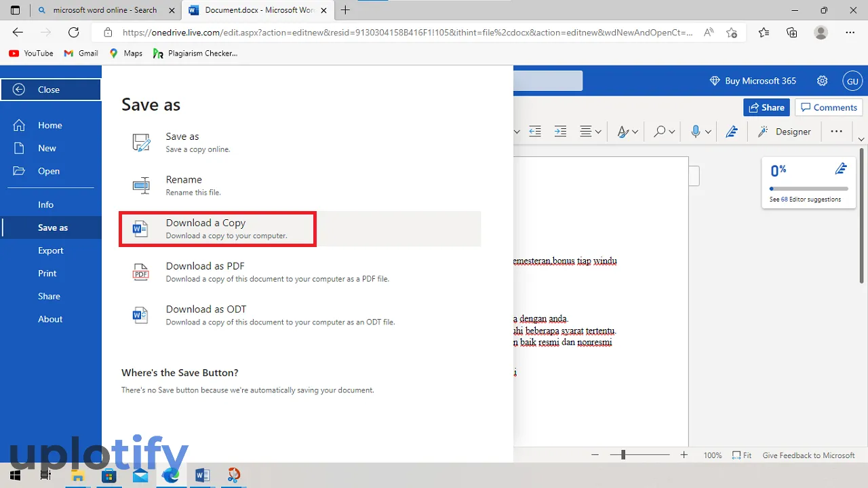Open the Share section in sidebar
The height and width of the screenshot is (488, 868).
[50, 296]
